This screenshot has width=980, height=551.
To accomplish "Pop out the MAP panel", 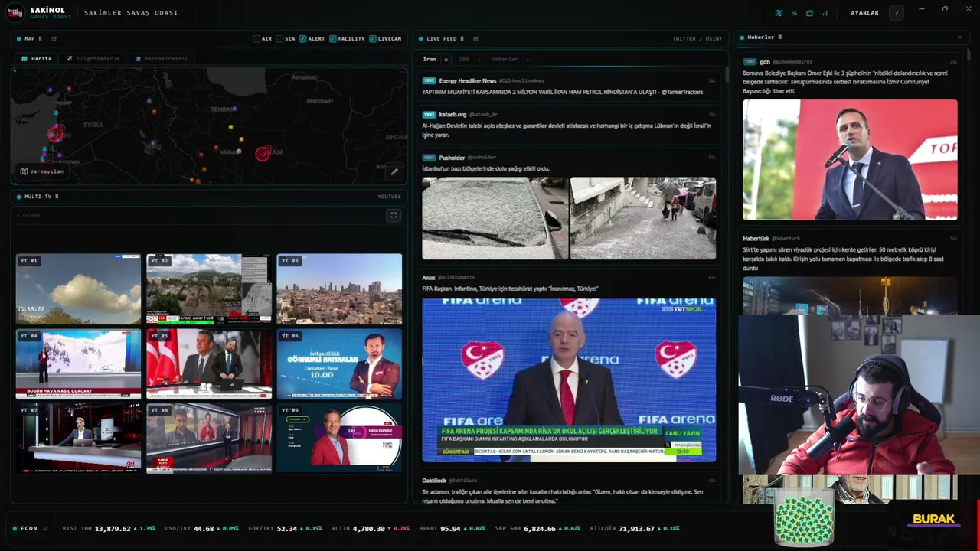I will 54,38.
